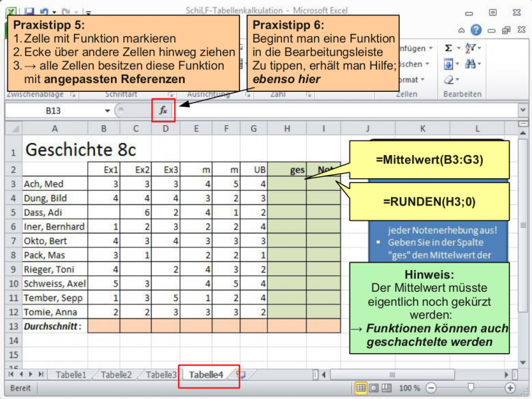Click the Insert Function fx button

click(163, 110)
